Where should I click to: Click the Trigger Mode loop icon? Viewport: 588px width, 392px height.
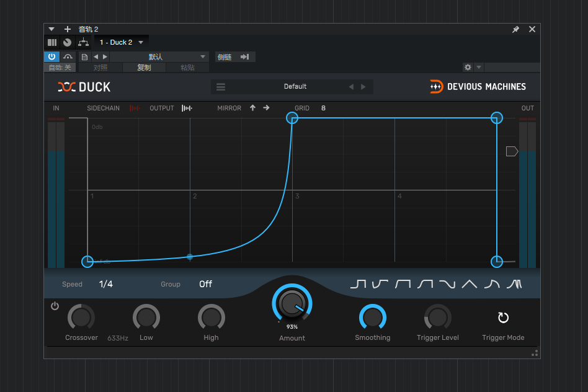[503, 318]
